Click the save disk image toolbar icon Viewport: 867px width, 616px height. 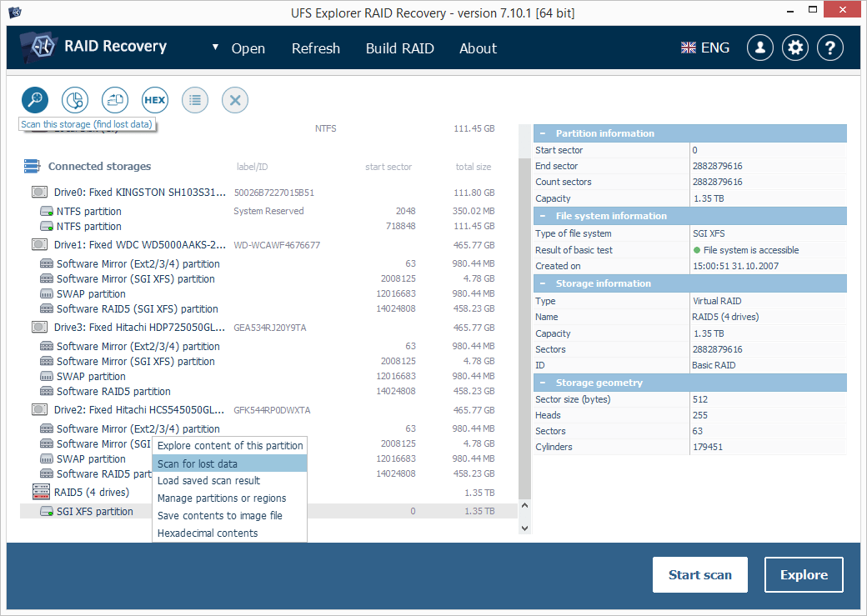[114, 100]
